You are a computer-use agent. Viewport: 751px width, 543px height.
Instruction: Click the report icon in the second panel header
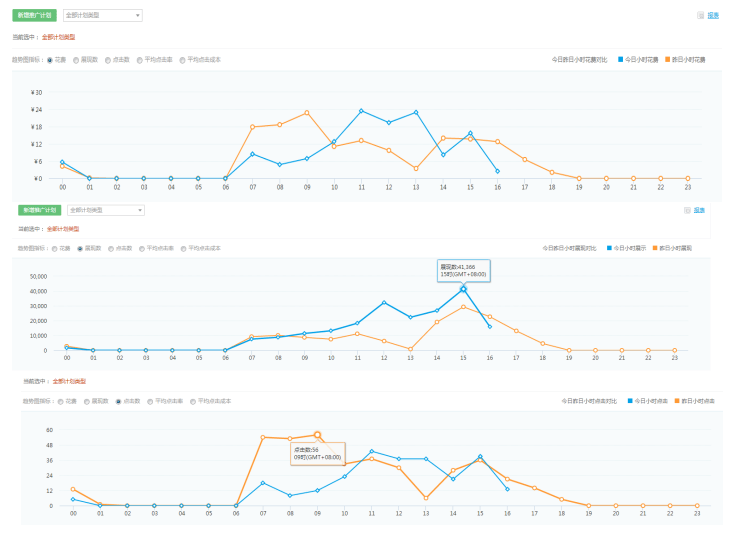687,210
